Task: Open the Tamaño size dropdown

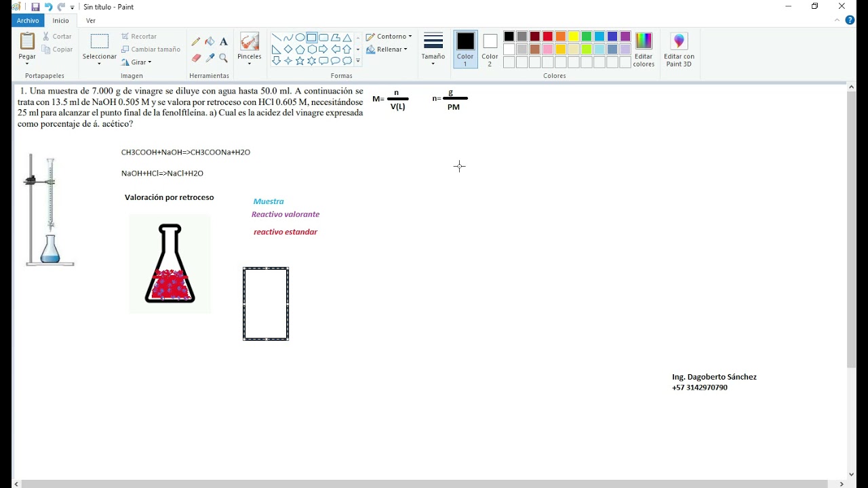Action: [x=433, y=49]
